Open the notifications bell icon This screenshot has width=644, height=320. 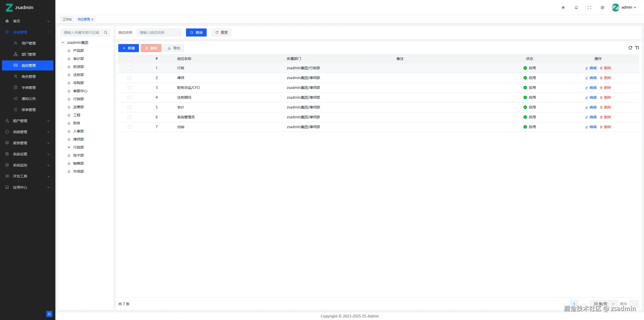tap(576, 8)
